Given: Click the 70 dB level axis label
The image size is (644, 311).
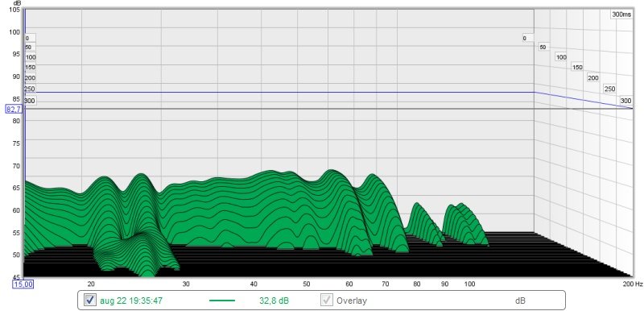Looking at the screenshot, I should click(x=16, y=165).
